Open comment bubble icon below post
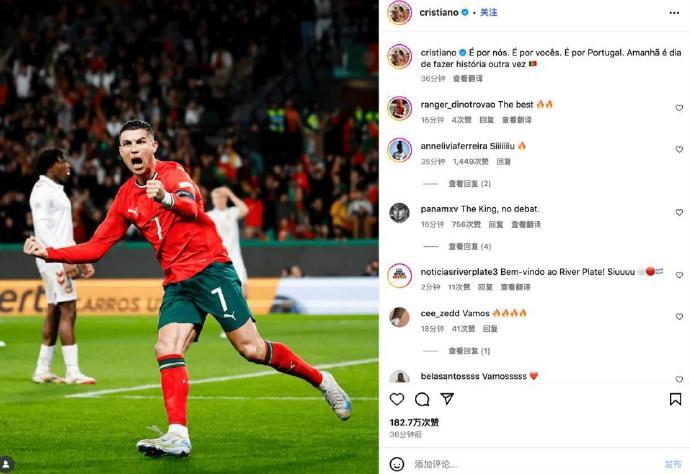Screen dimensions: 690x474 422,399
